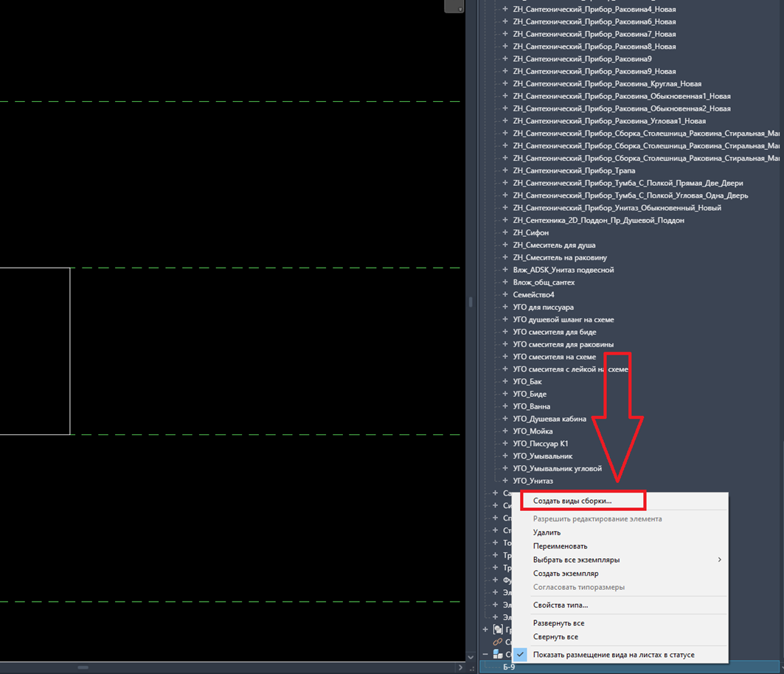Screen dimensions: 784x674
Task: Open the 'Выбрать все экземпляры' submenu
Action: click(576, 560)
